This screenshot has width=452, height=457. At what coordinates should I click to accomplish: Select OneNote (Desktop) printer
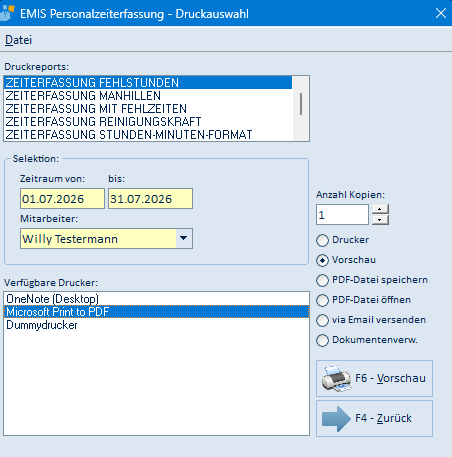point(156,299)
